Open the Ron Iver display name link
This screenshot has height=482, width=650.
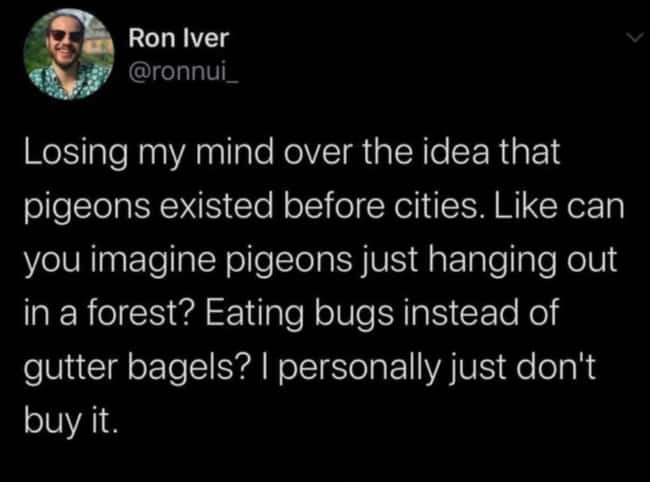click(x=178, y=38)
